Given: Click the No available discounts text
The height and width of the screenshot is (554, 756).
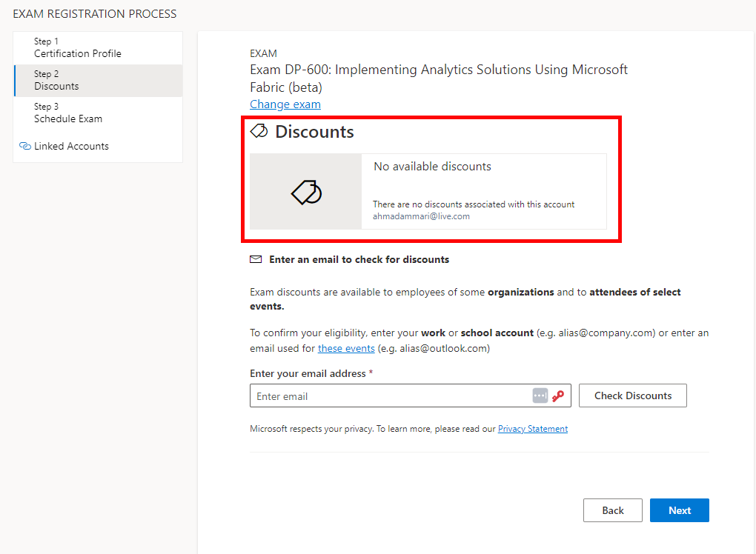Looking at the screenshot, I should click(433, 166).
